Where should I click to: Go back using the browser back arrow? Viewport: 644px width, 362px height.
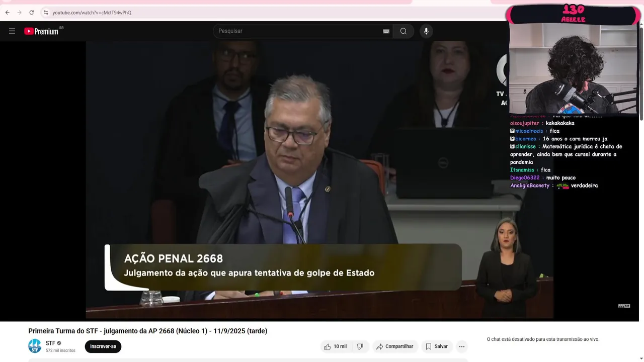click(7, 13)
